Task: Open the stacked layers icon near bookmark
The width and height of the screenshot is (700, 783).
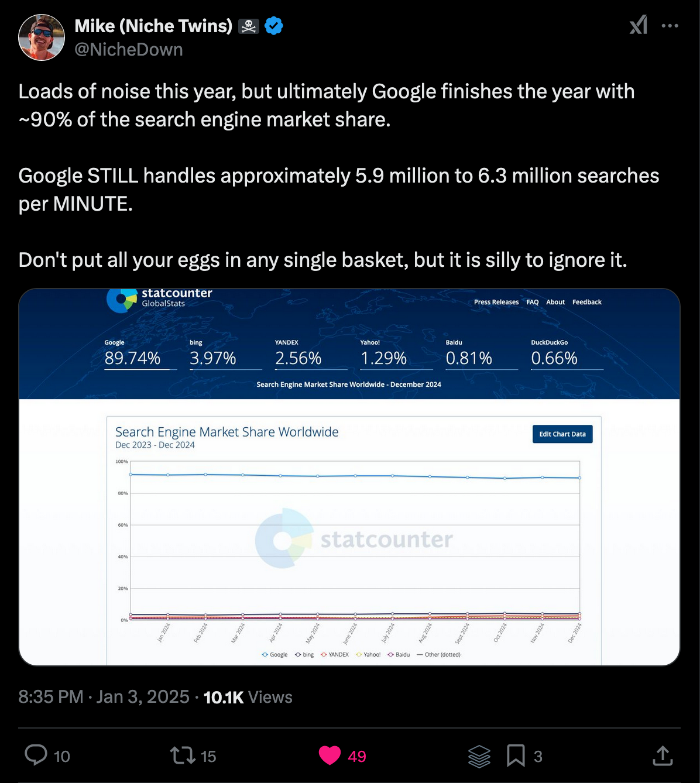Action: (x=479, y=756)
